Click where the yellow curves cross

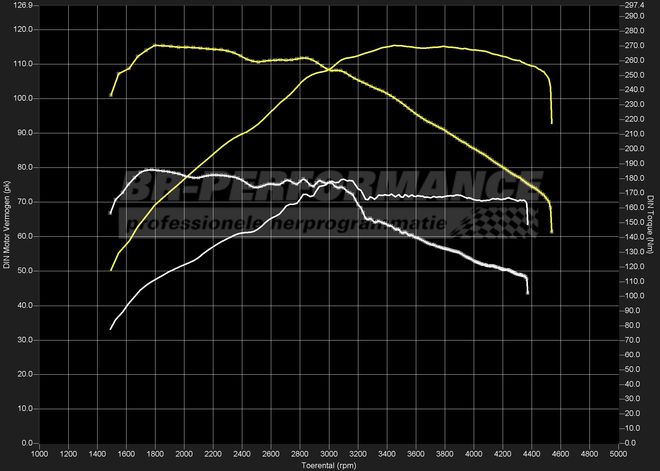(328, 70)
